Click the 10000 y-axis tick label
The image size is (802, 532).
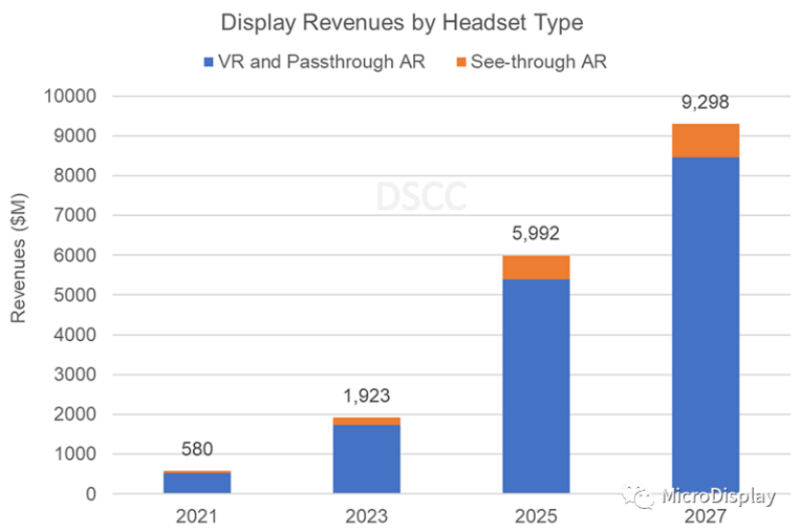tap(71, 96)
